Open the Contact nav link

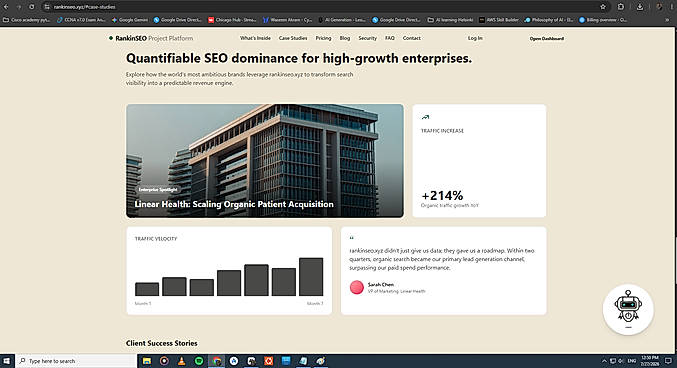[x=411, y=38]
